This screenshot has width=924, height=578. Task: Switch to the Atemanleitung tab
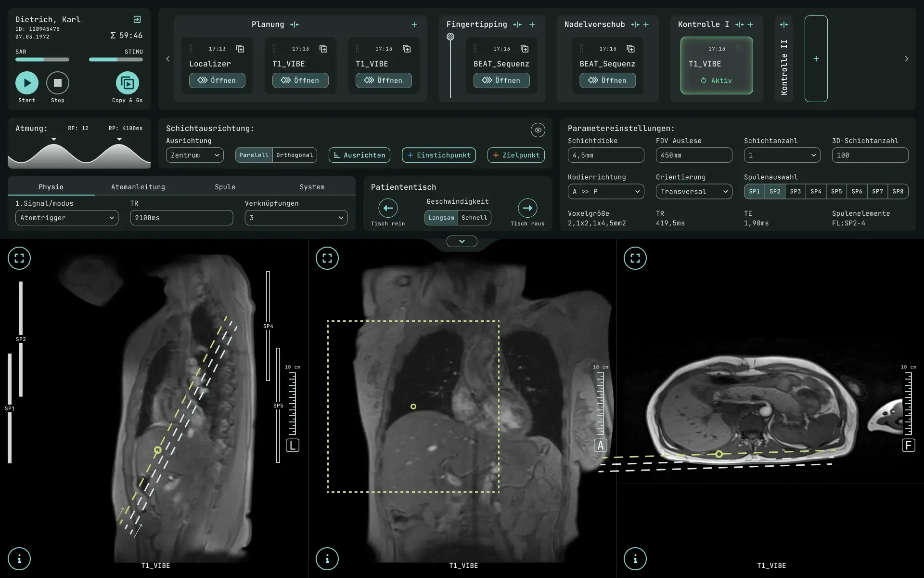138,187
